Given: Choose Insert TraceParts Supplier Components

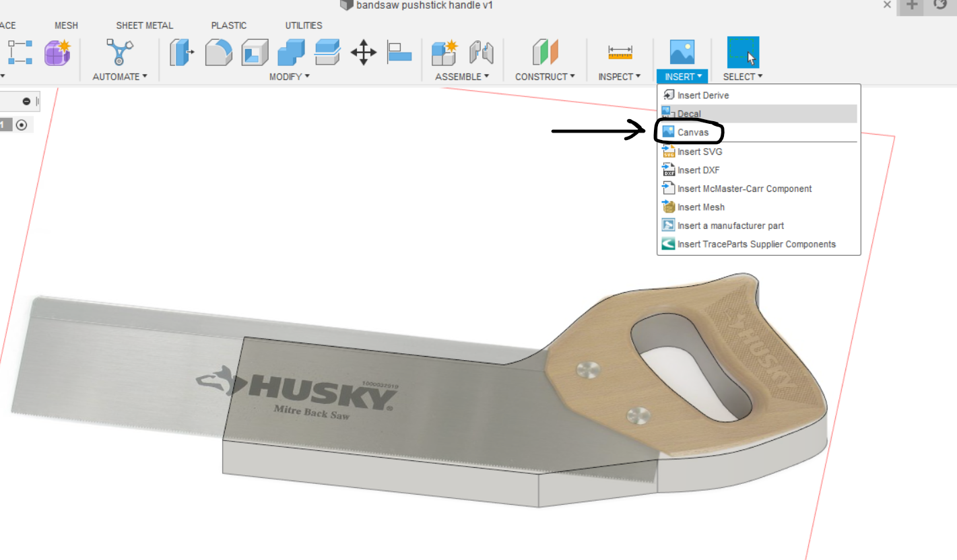Looking at the screenshot, I should (759, 244).
